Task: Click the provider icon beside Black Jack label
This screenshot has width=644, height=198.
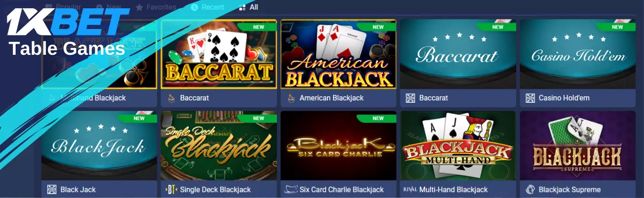Action: coord(52,190)
